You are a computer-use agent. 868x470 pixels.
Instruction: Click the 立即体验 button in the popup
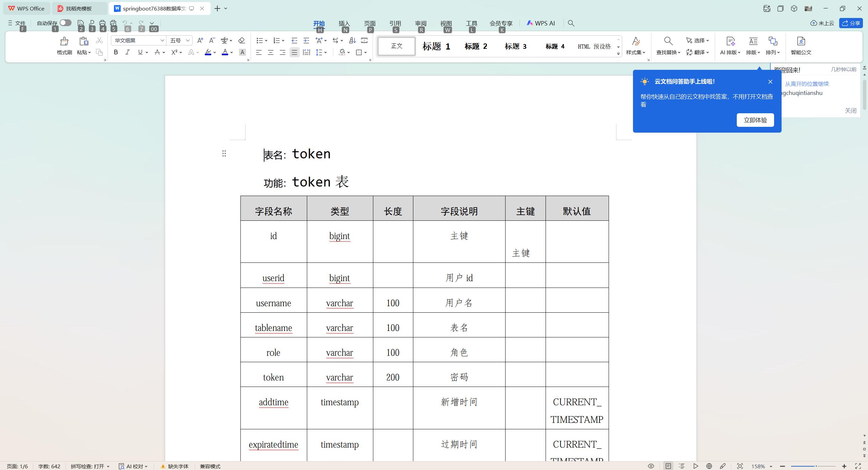click(x=755, y=120)
